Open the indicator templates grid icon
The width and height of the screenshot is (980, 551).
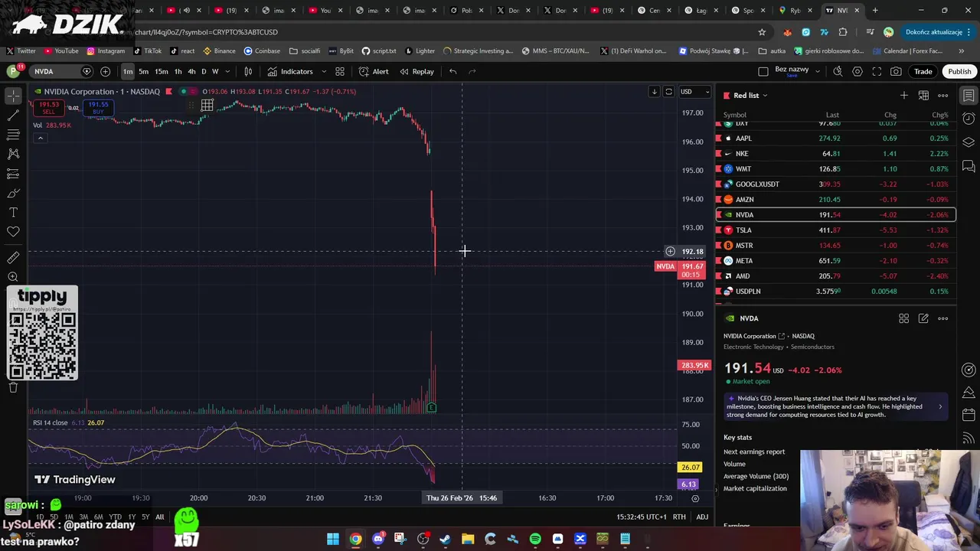click(340, 71)
